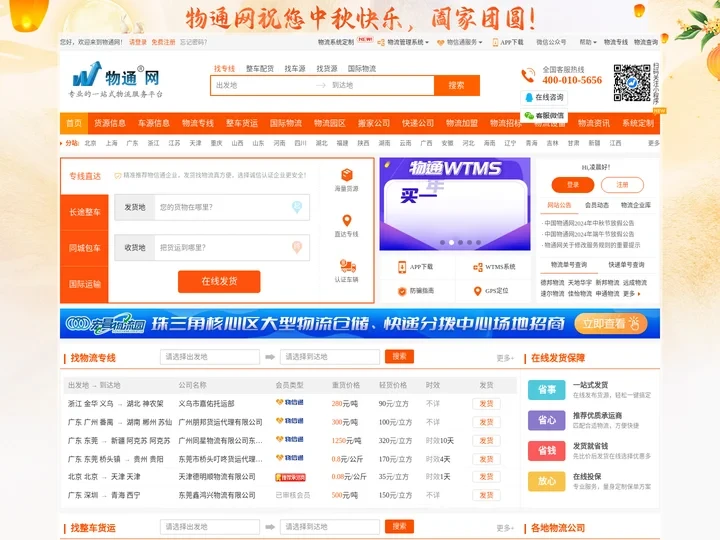Screen dimensions: 720x540
Task: Open the 直达专线 location pin icon
Action: [x=347, y=220]
